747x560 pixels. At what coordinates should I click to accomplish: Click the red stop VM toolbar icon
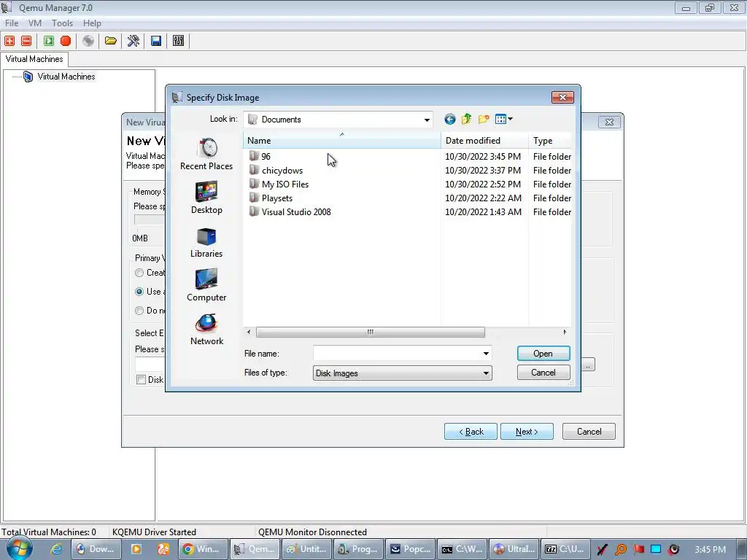(66, 41)
